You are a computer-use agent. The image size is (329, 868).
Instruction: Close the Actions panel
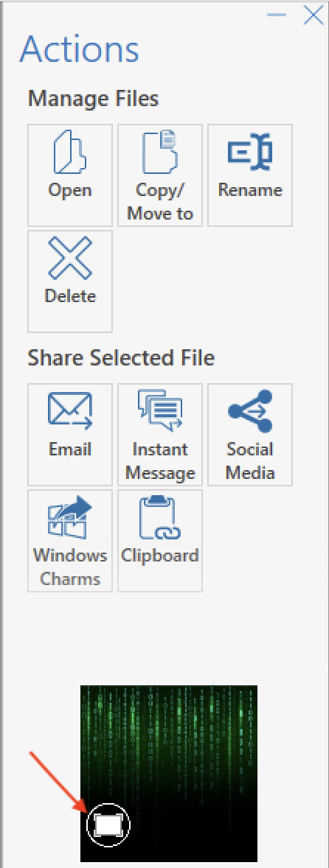click(314, 15)
